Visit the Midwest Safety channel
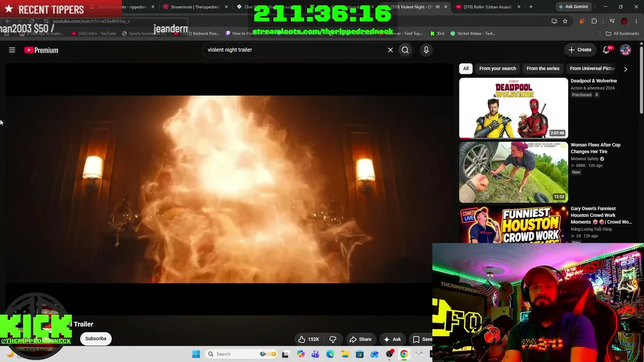 point(585,159)
